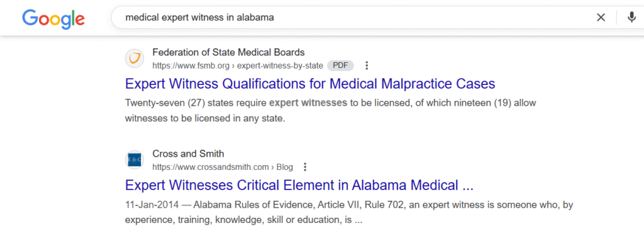Click the Google logo
Image resolution: width=644 pixels, height=243 pixels.
point(53,19)
